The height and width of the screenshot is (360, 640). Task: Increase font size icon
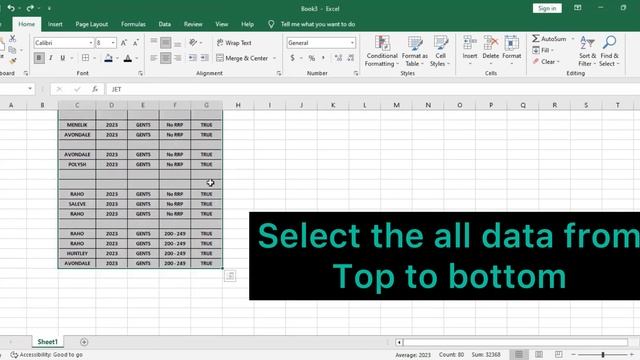(124, 42)
